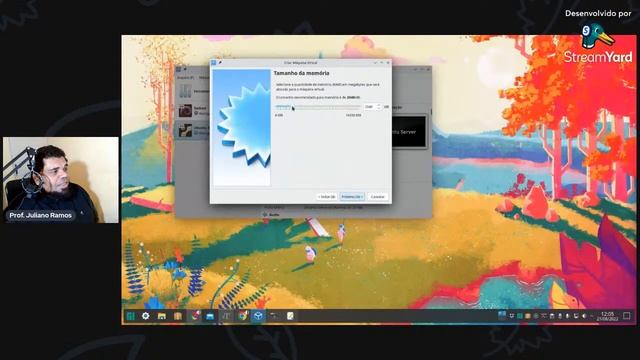Select the Debian VM in the manager list
Screen dimensions: 640x360
coord(193,110)
